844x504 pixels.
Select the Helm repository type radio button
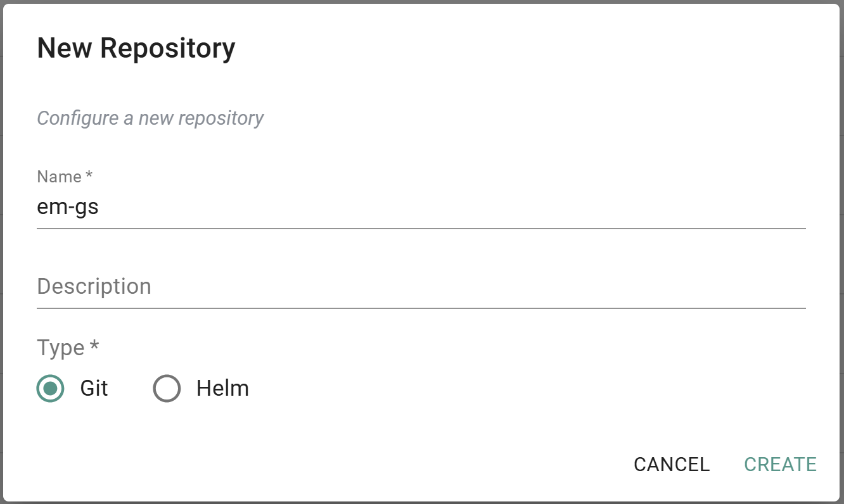[167, 388]
